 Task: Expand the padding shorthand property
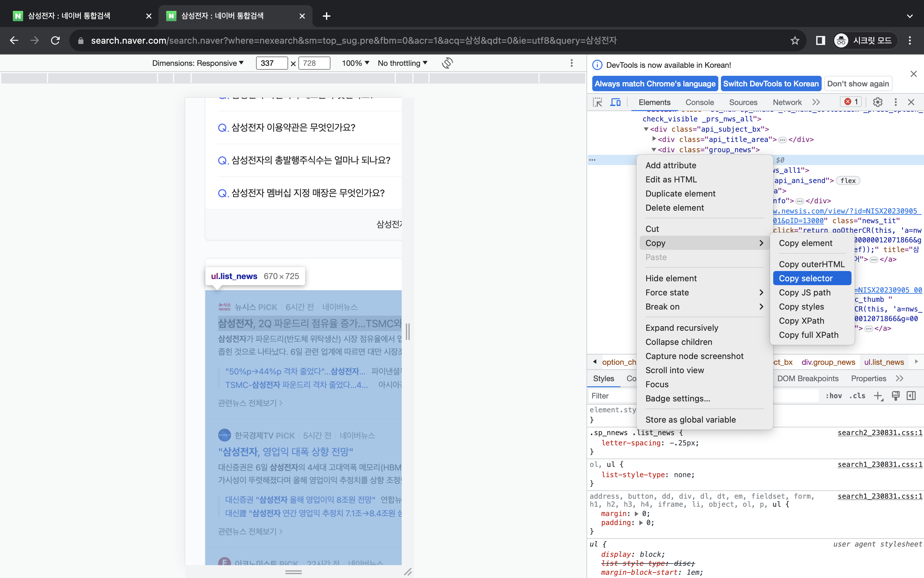(x=641, y=523)
